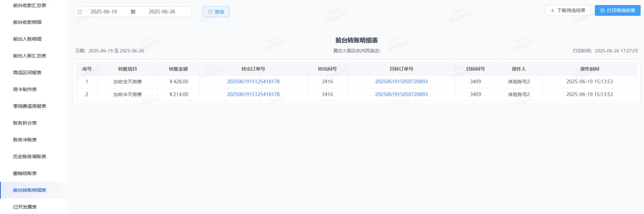Open 前台收款汇总表 in sidebar
This screenshot has width=644, height=214.
[x=30, y=5]
